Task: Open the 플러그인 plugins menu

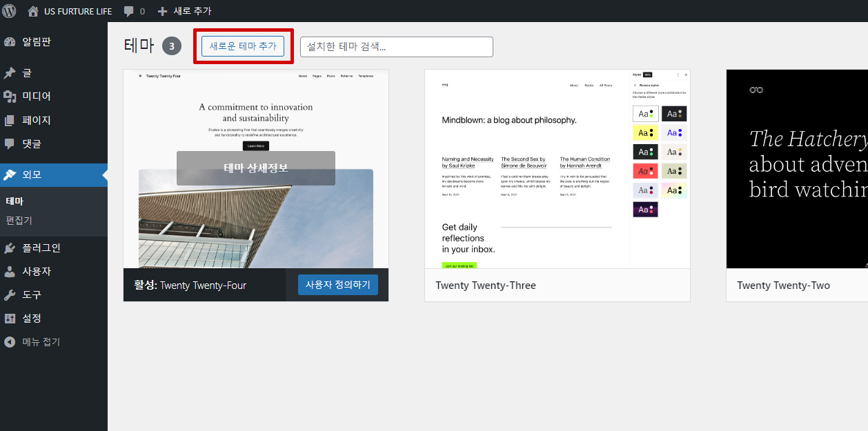Action: click(x=41, y=248)
